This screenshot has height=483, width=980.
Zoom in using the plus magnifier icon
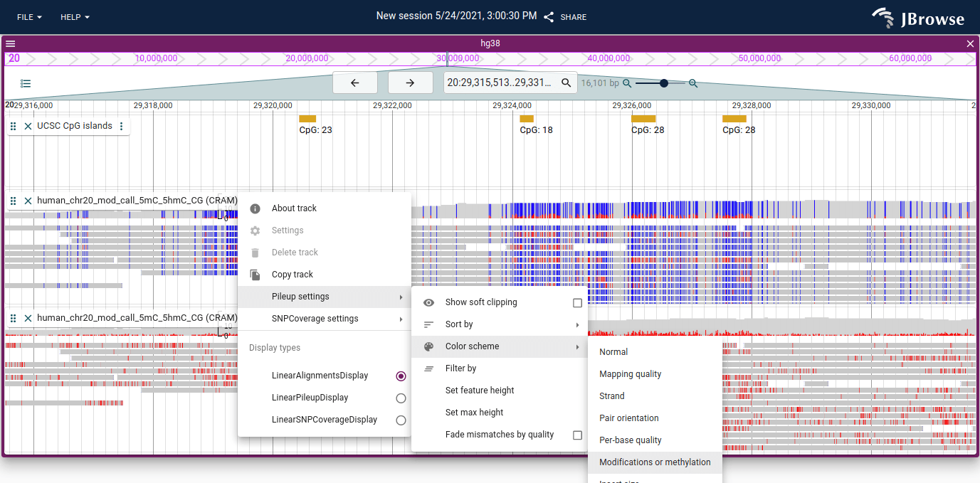693,83
